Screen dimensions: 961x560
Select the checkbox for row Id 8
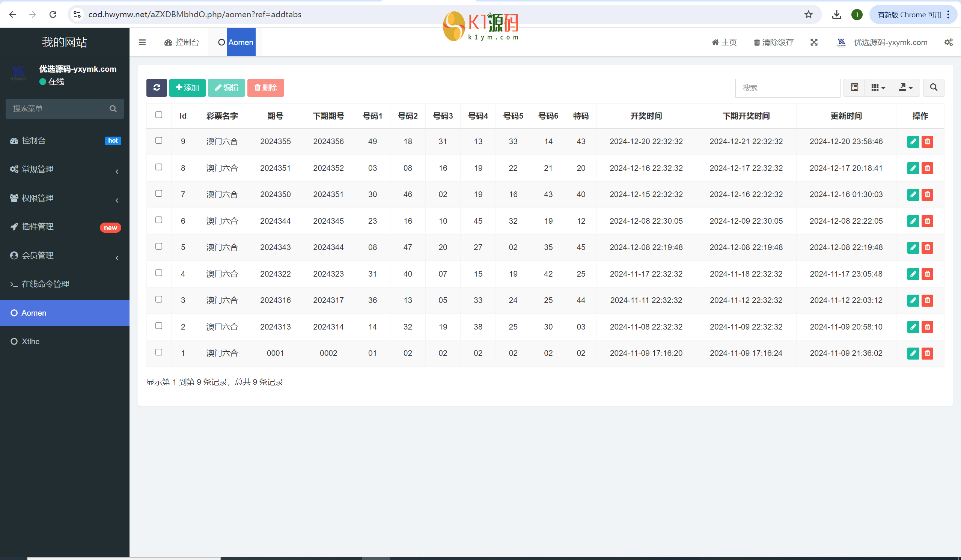coord(159,167)
